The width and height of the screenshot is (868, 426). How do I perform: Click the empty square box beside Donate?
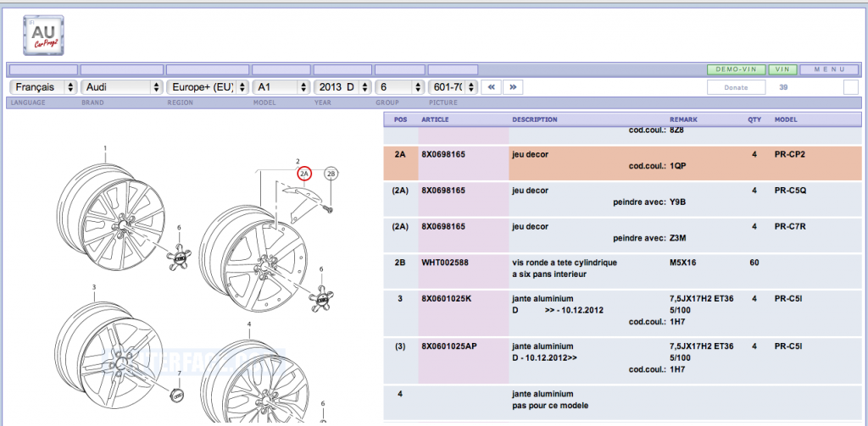click(851, 86)
